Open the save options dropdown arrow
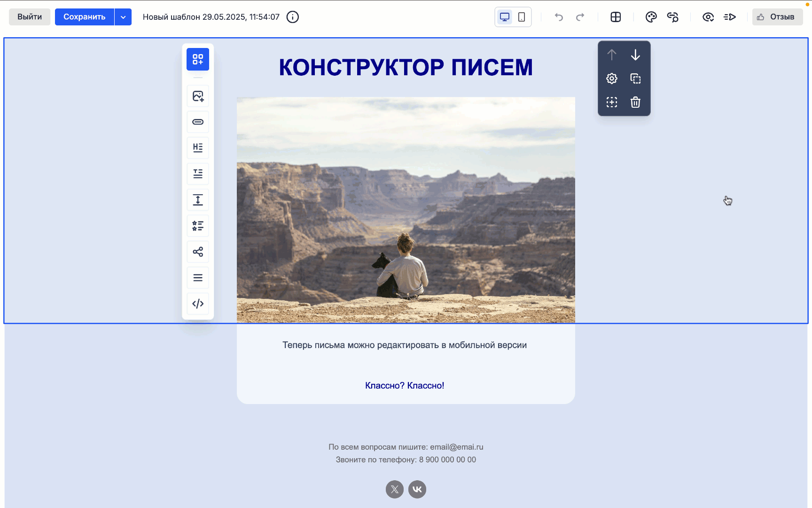812x508 pixels. tap(123, 16)
